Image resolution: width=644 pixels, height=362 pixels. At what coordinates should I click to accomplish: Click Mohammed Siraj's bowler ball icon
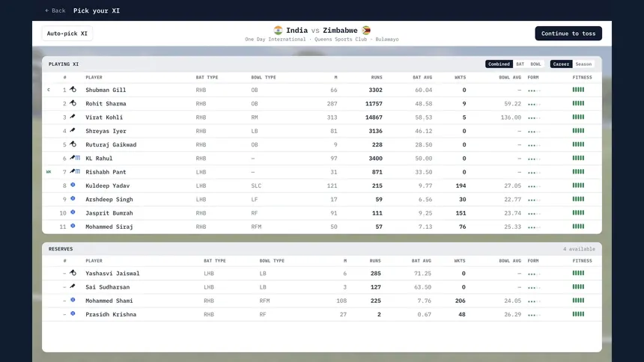tap(73, 226)
